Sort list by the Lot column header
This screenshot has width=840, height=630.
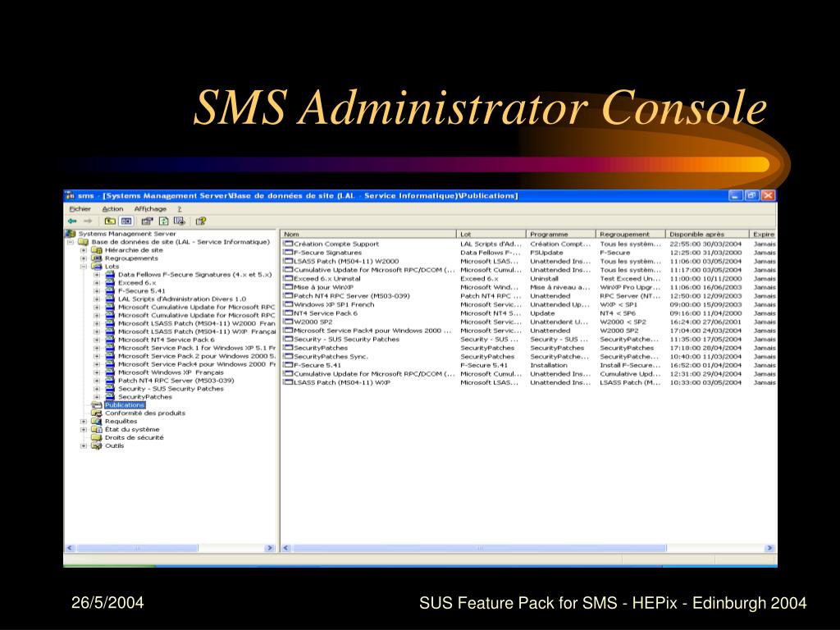(491, 234)
